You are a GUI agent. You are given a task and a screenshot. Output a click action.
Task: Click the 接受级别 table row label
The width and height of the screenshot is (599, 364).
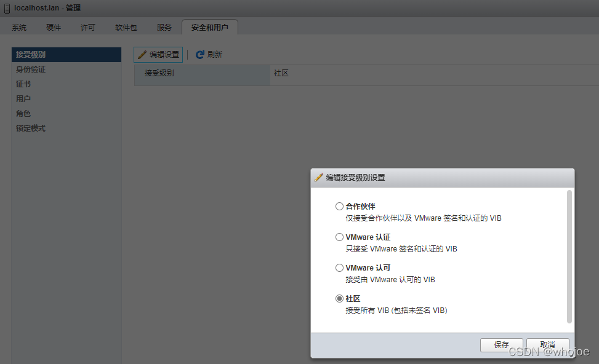(x=159, y=73)
